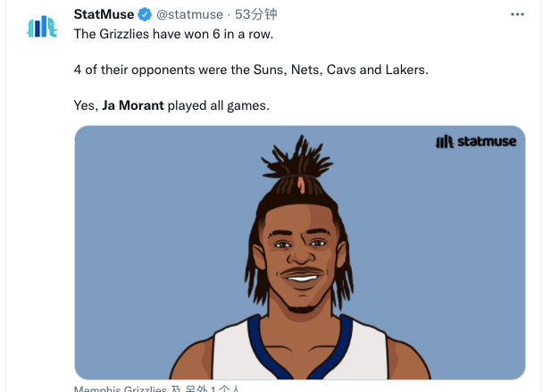Screen dimensions: 543x392
Task: Click the blue verified badge
Action: [145, 14]
